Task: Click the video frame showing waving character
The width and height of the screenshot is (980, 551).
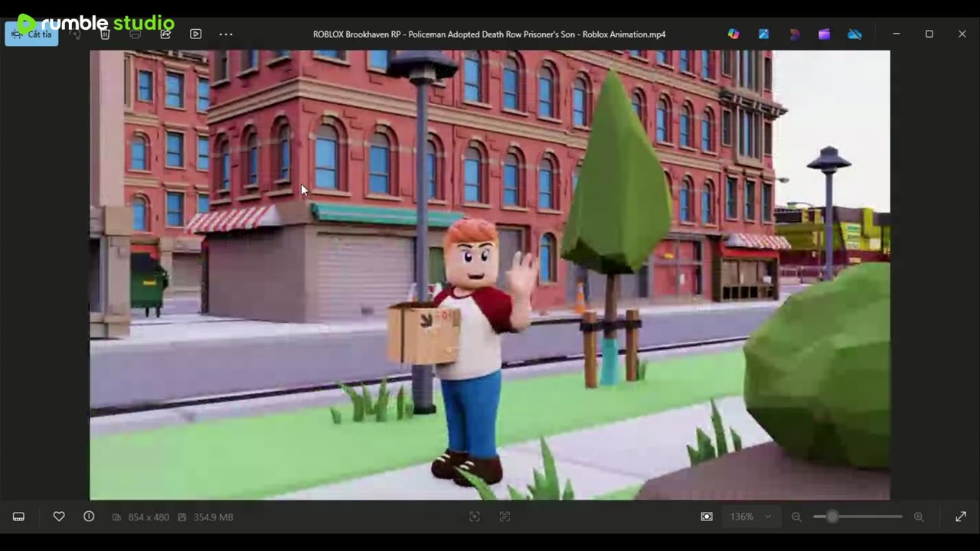Action: [x=490, y=275]
